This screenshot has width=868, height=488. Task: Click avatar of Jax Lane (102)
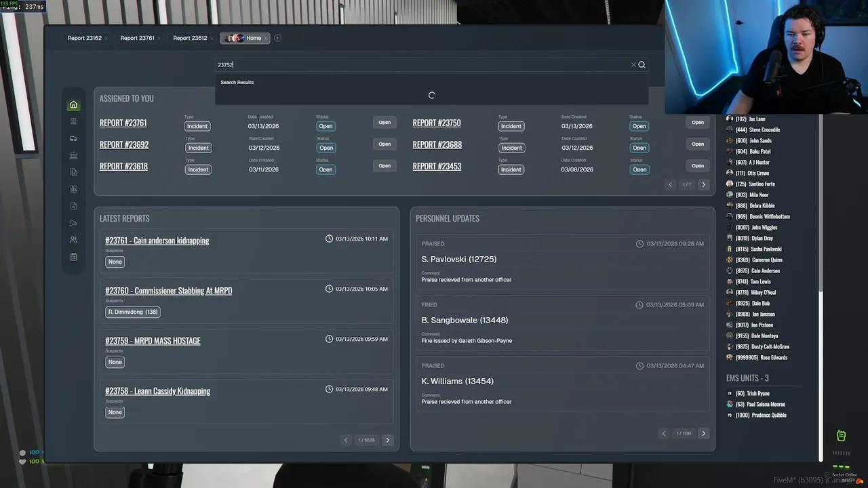point(730,119)
